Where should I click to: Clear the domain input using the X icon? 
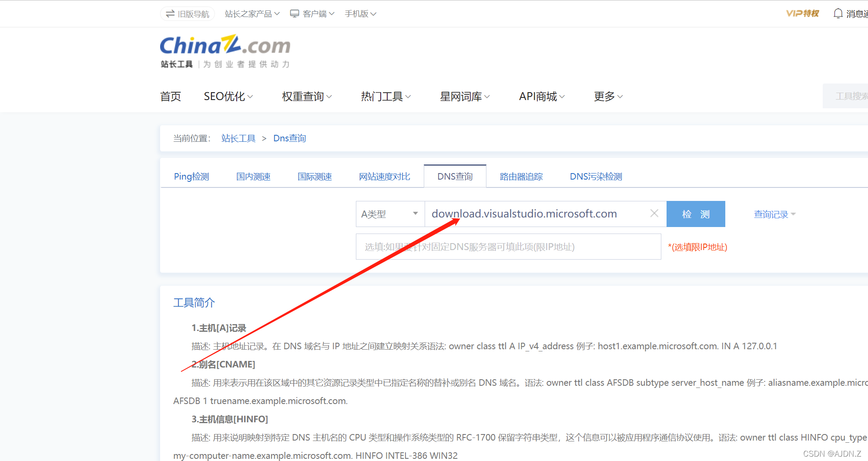point(654,213)
